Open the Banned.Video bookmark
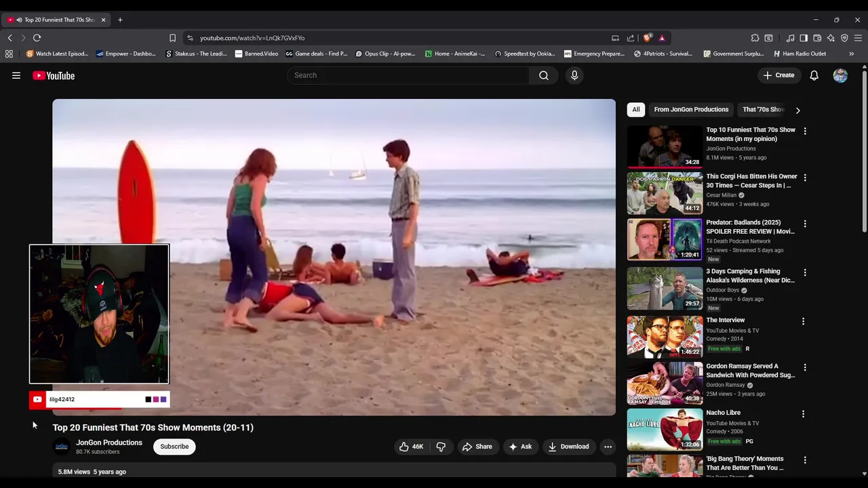The width and height of the screenshot is (868, 488). [257, 54]
